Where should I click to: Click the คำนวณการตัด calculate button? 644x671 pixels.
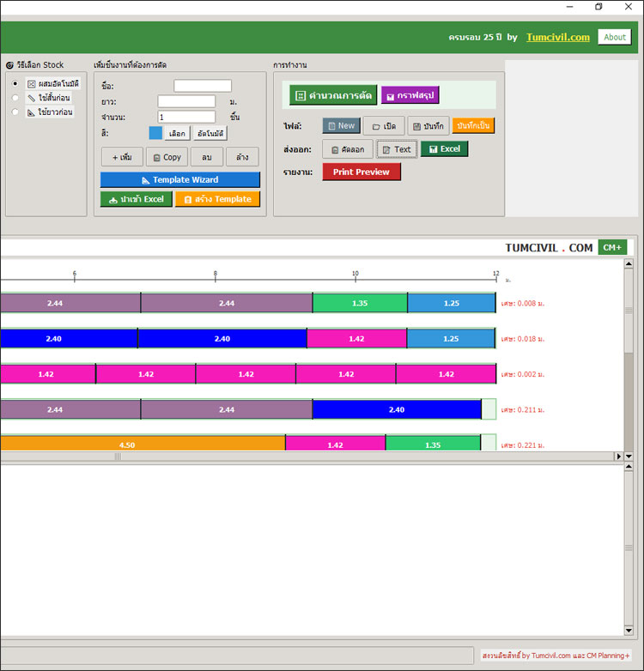[333, 95]
